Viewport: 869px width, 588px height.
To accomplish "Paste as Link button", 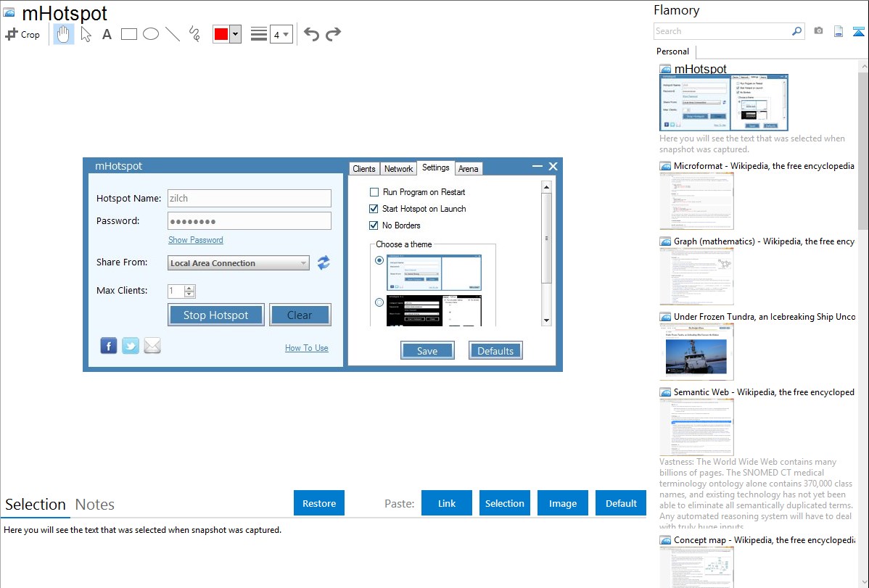I will click(x=447, y=503).
